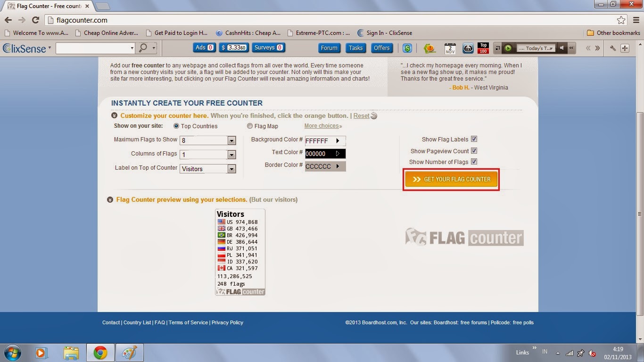Click Get Your Flag Counter button
This screenshot has height=362, width=644.
point(451,179)
